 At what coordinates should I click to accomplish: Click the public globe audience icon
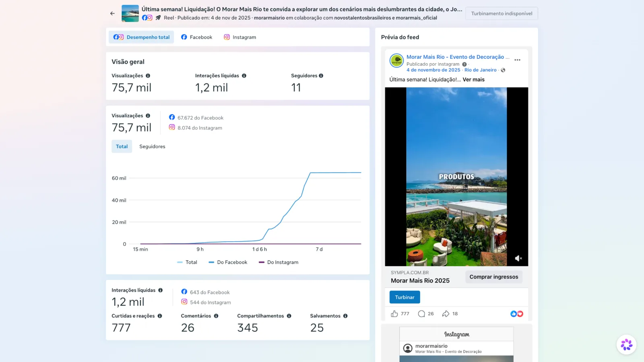pos(503,70)
